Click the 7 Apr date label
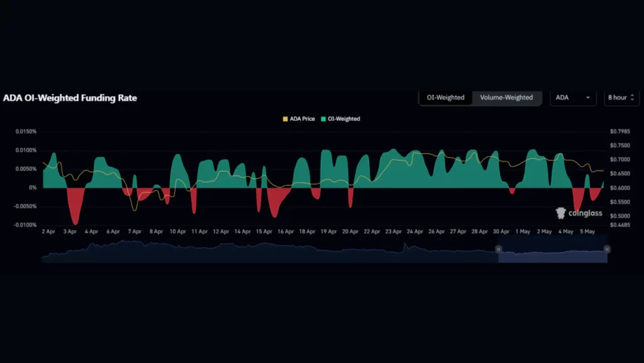 click(135, 232)
